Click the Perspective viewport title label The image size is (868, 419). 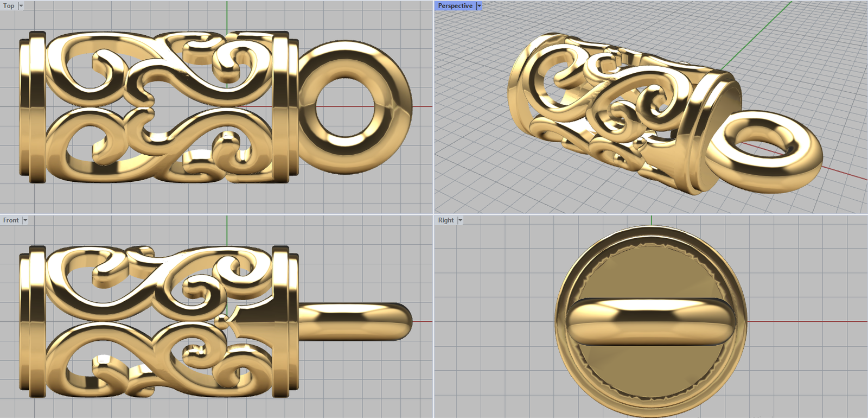455,6
